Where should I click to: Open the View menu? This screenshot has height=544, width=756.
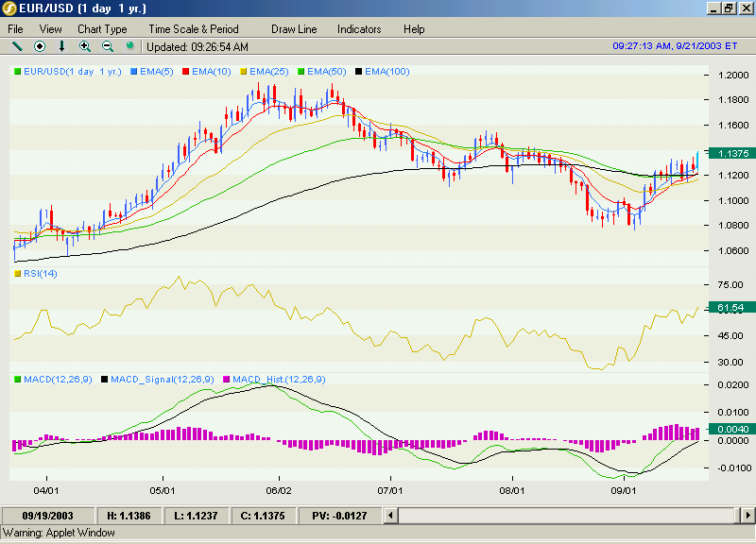tap(51, 29)
